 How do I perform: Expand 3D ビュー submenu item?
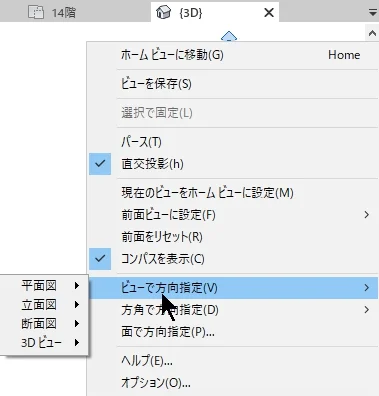(44, 342)
